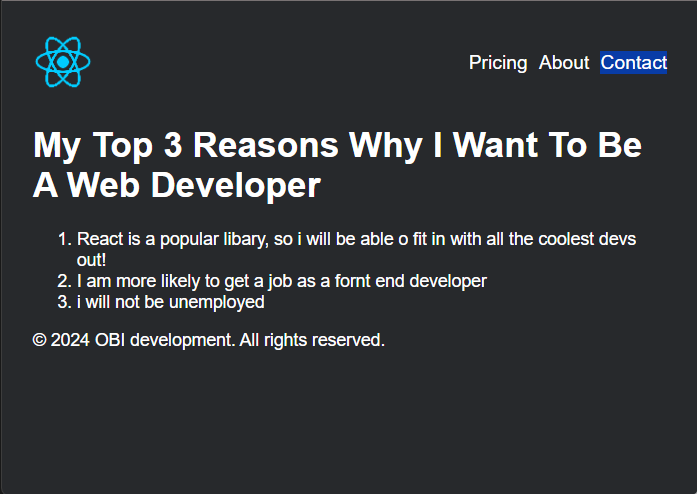Click the word "Developer" in the heading
The width and height of the screenshot is (697, 494).
[236, 185]
